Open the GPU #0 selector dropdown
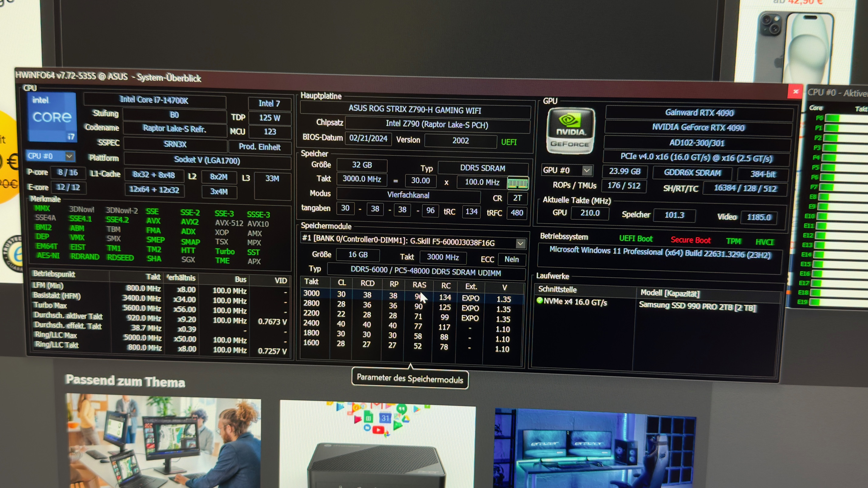The height and width of the screenshot is (488, 868). point(587,170)
